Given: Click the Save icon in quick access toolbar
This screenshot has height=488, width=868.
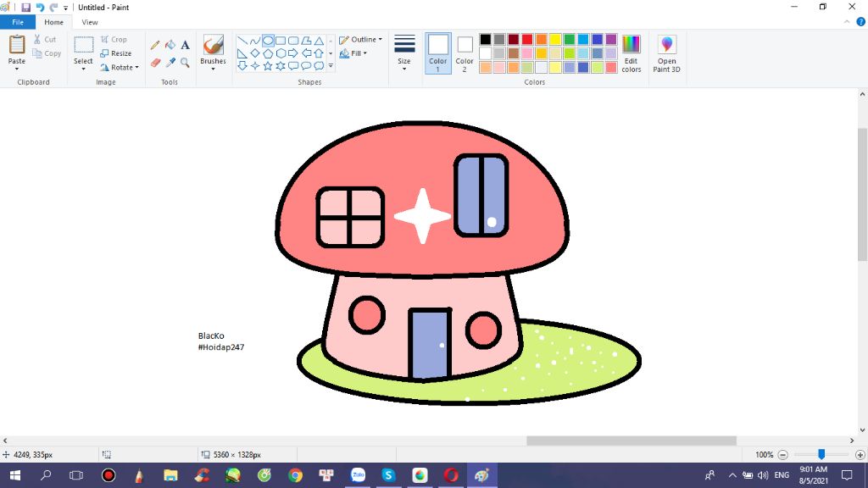Looking at the screenshot, I should [25, 7].
